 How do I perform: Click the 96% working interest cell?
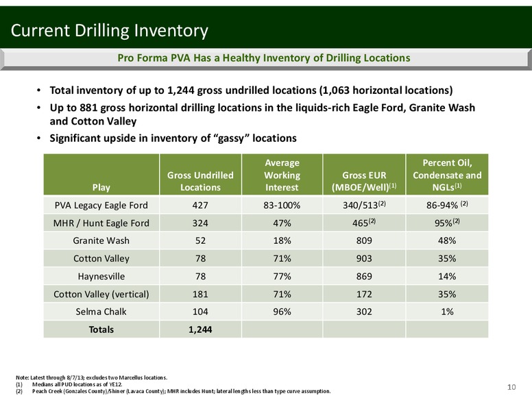pos(282,312)
